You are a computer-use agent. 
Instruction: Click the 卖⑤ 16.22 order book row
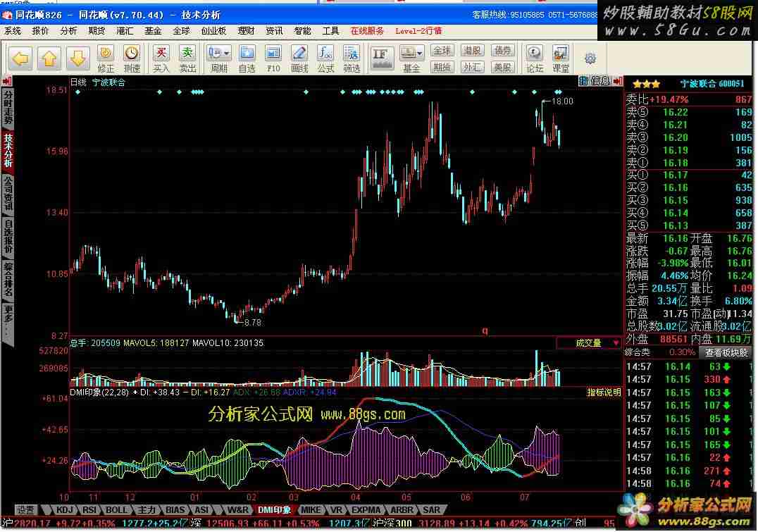tap(689, 112)
